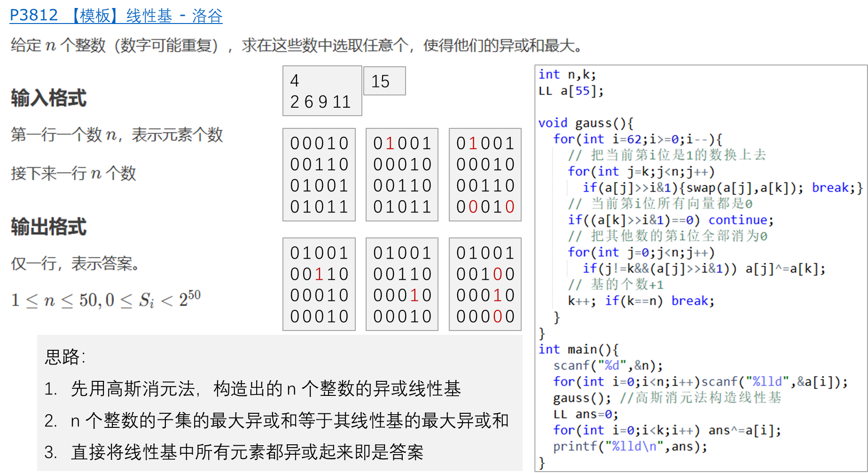Open the P3812 线性基 洛谷 link

(116, 16)
